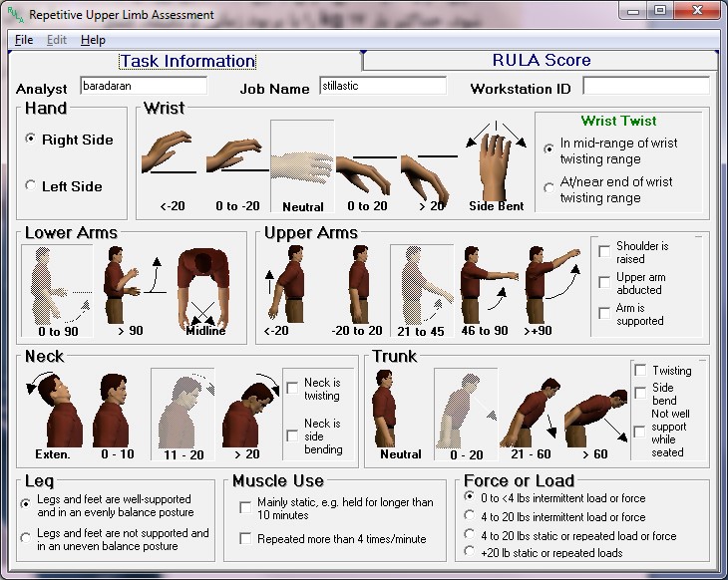Choose the Side Bent wrist hand image
728x580 pixels.
[x=498, y=159]
